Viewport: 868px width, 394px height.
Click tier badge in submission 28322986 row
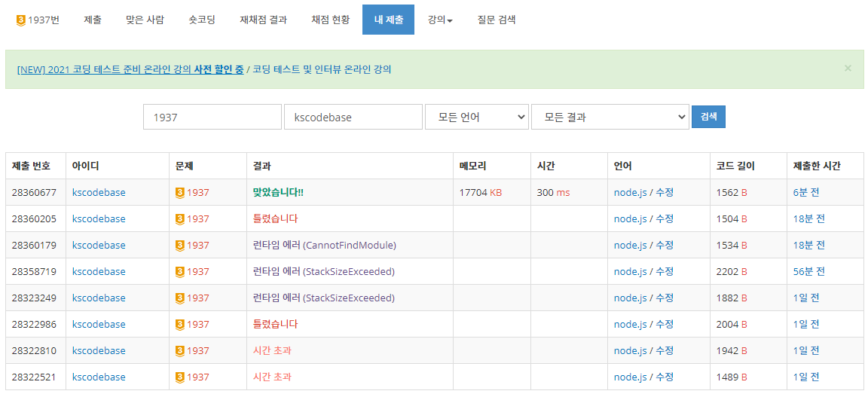point(180,324)
